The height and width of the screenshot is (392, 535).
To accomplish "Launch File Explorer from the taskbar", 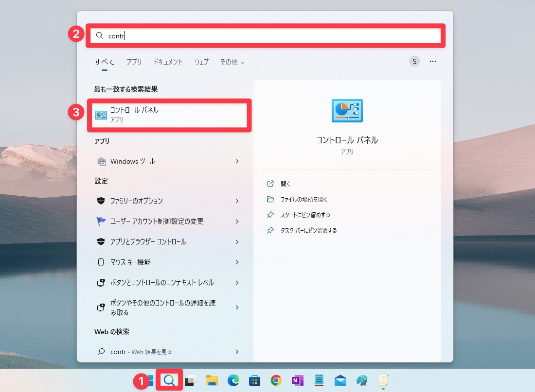I will [212, 380].
